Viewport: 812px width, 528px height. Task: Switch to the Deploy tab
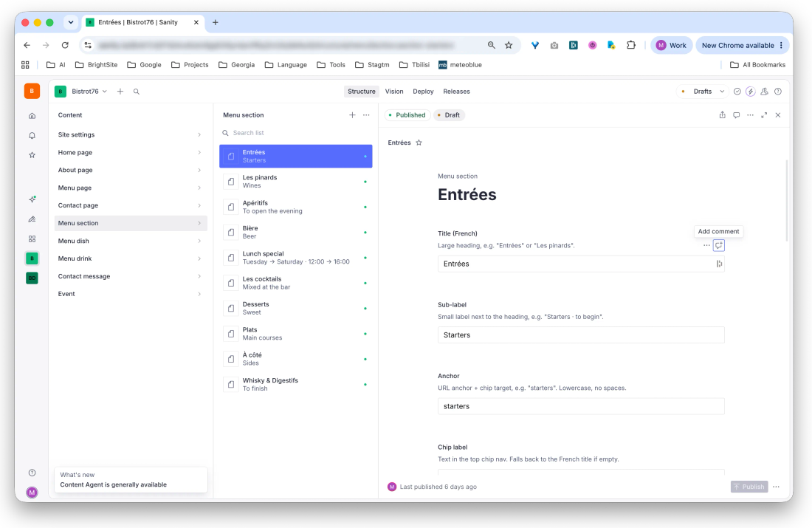(x=423, y=91)
